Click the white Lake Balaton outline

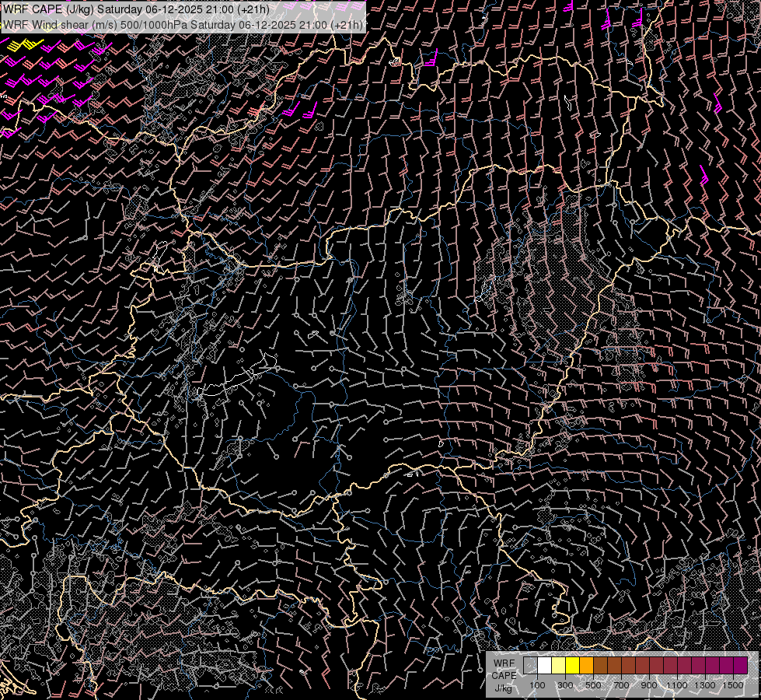point(237,376)
